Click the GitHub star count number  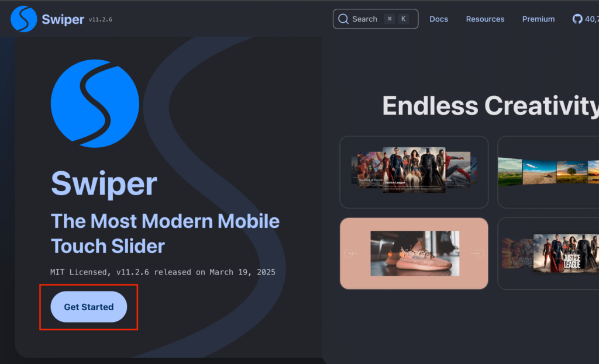point(592,19)
